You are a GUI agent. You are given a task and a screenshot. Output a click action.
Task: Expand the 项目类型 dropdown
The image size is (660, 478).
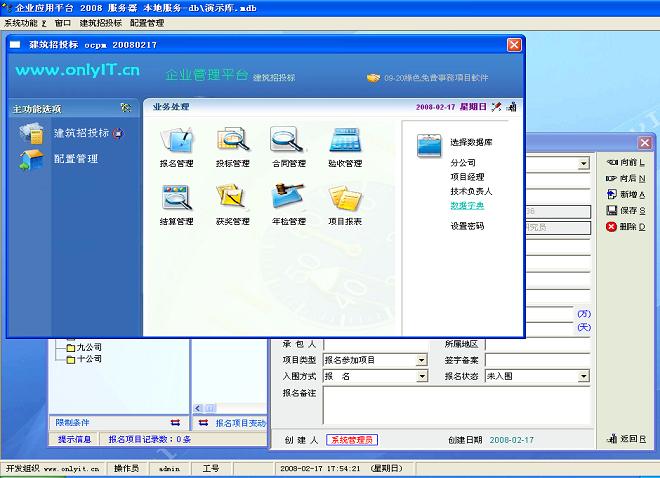[422, 360]
